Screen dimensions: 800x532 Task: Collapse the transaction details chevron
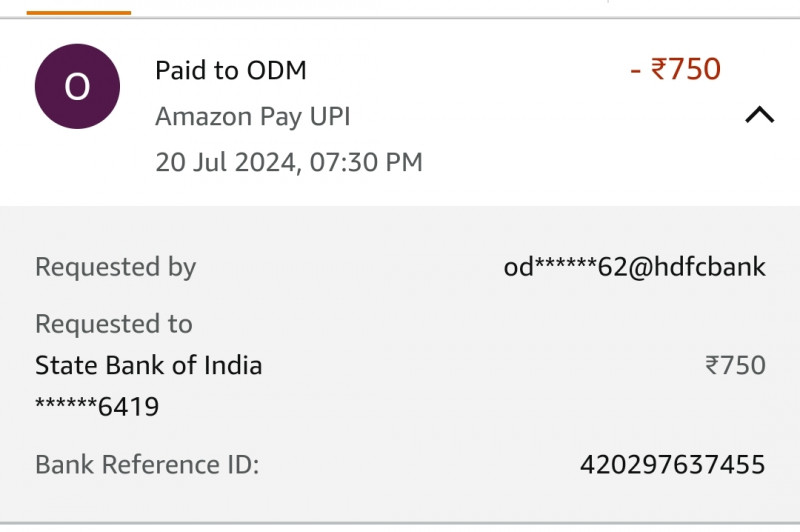(x=759, y=115)
